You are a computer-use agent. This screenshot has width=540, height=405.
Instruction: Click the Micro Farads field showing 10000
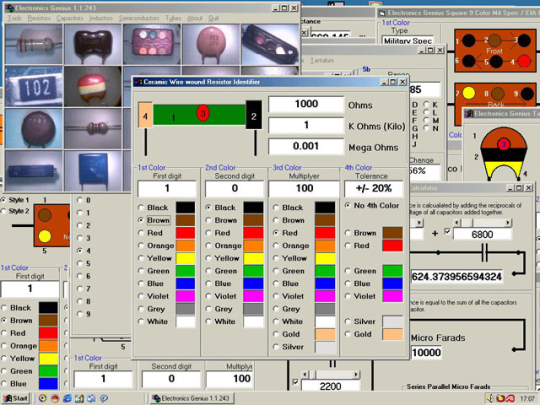pyautogui.click(x=426, y=353)
